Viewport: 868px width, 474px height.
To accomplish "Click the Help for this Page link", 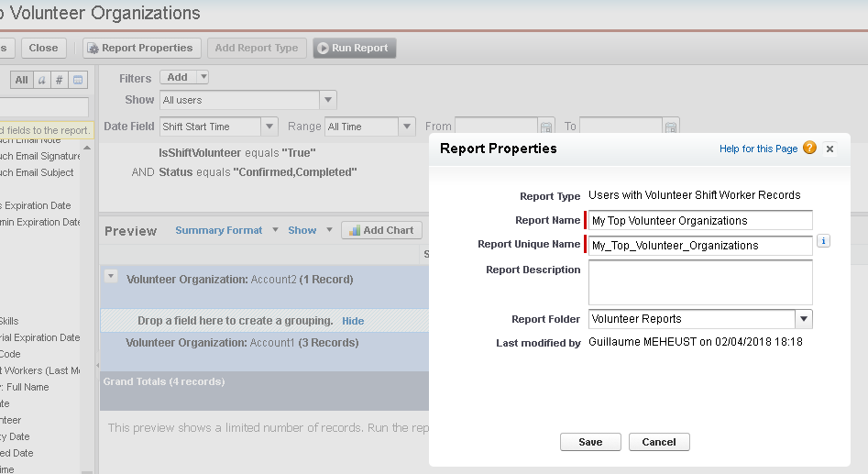I will tap(758, 149).
